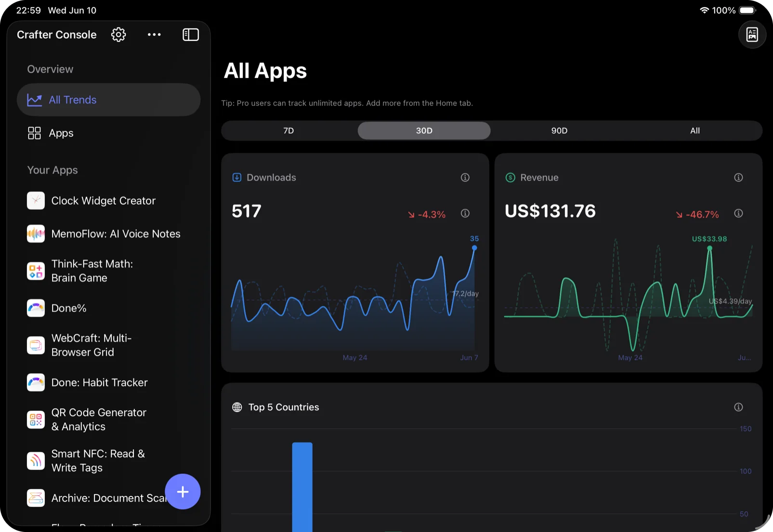Image resolution: width=773 pixels, height=532 pixels.
Task: Click the -46.7% revenue change
Action: 697,215
